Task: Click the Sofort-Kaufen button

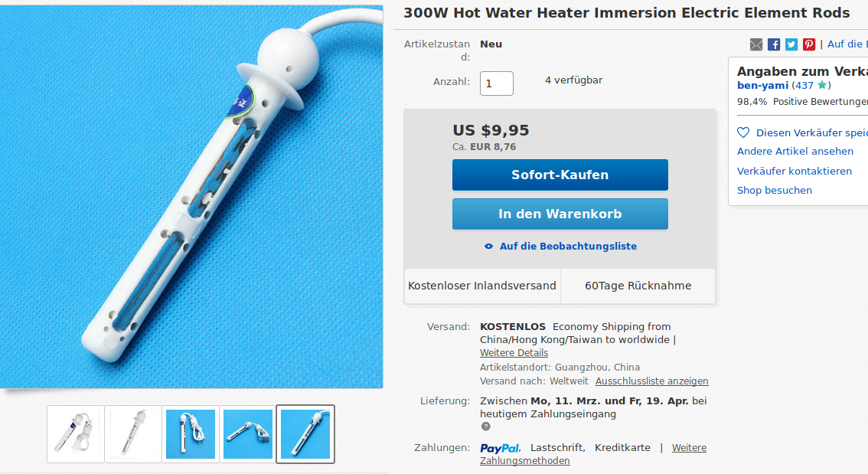Action: [560, 175]
